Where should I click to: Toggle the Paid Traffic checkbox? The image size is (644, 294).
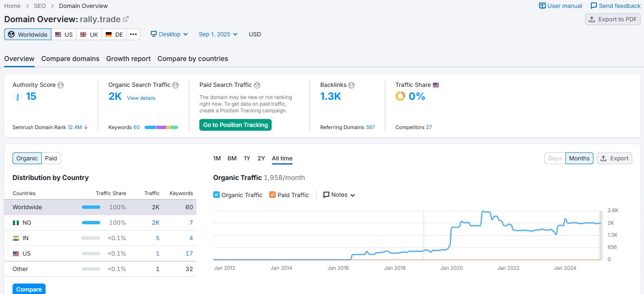coord(272,195)
